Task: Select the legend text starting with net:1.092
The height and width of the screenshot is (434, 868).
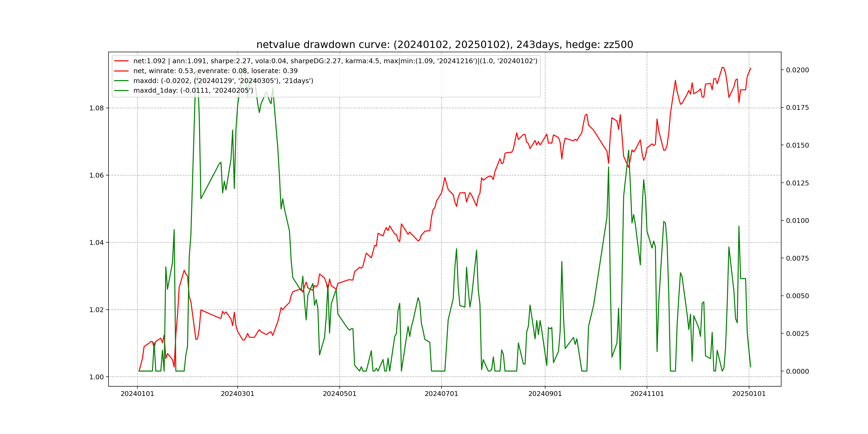Action: click(x=335, y=61)
